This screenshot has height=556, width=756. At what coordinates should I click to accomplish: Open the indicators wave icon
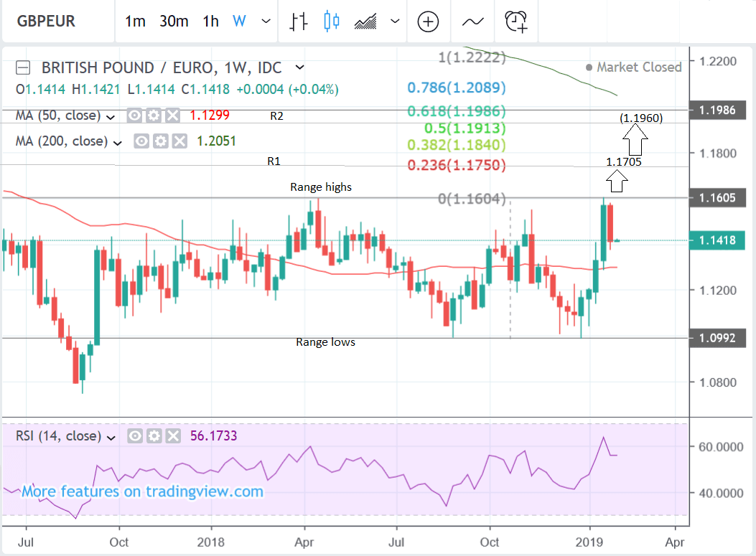[472, 22]
